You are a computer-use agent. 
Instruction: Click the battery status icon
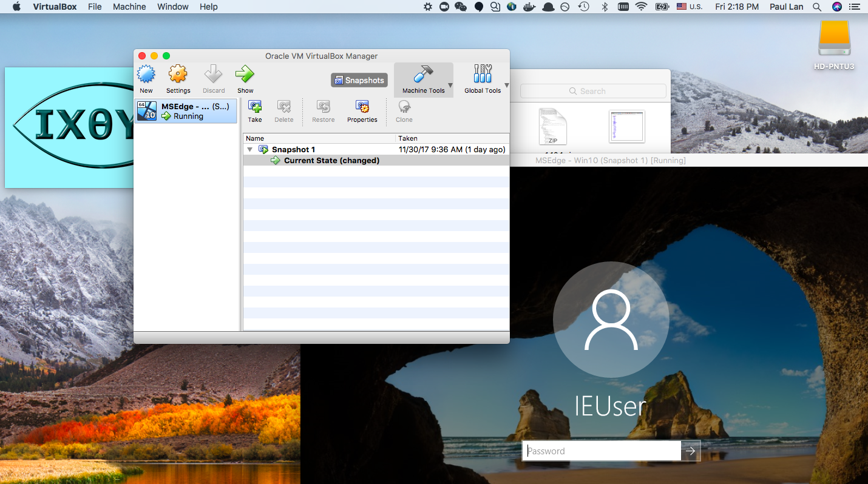[x=662, y=7]
